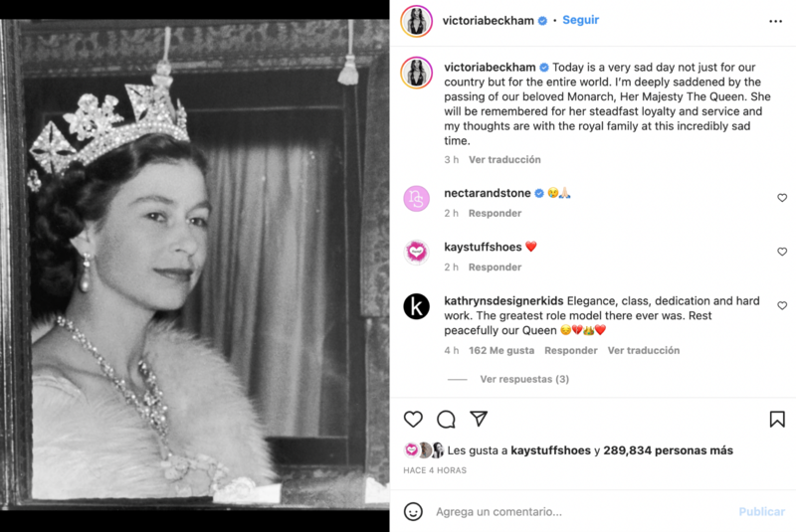Expand Ver respuestas (3) replies
This screenshot has width=796, height=532.
[x=523, y=379]
